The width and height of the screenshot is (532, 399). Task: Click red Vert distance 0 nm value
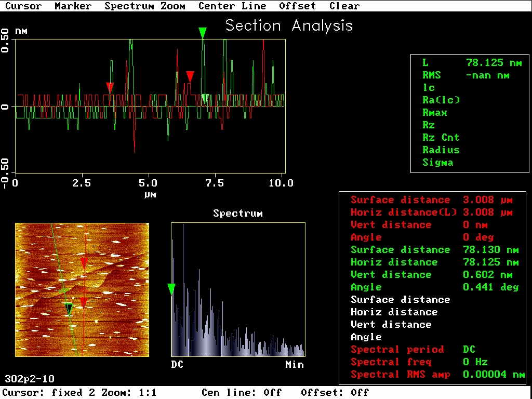pyautogui.click(x=475, y=224)
